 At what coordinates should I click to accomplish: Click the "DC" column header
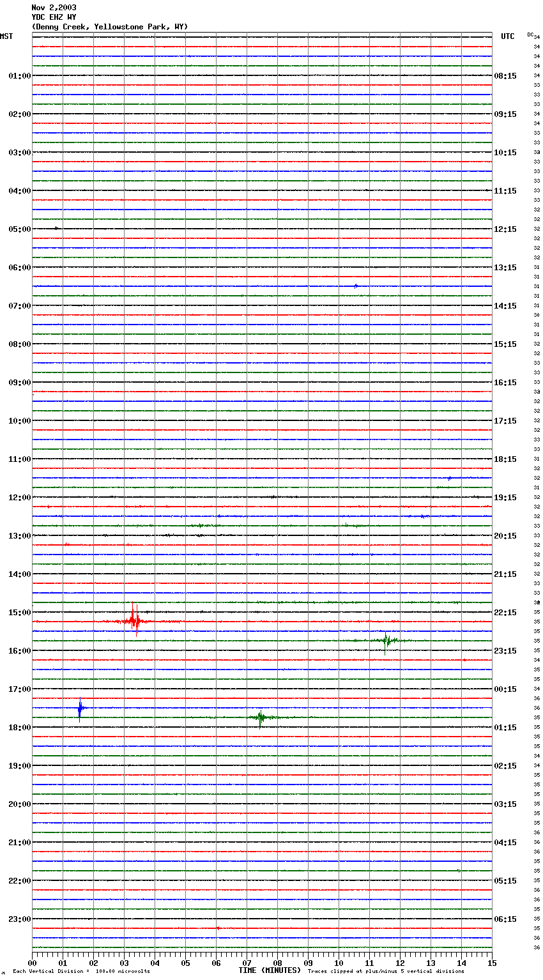click(530, 34)
